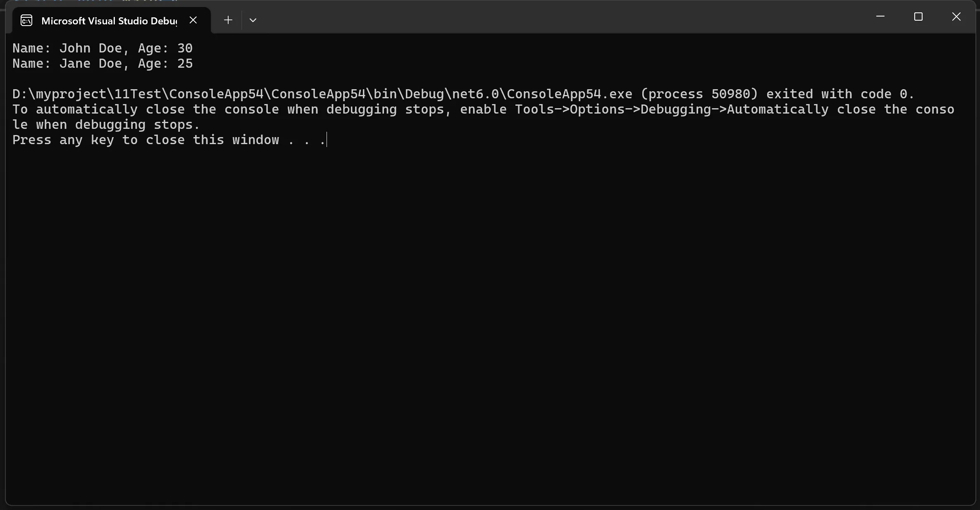This screenshot has width=980, height=510.
Task: Click the "le when debugging stops." line
Action: (106, 125)
